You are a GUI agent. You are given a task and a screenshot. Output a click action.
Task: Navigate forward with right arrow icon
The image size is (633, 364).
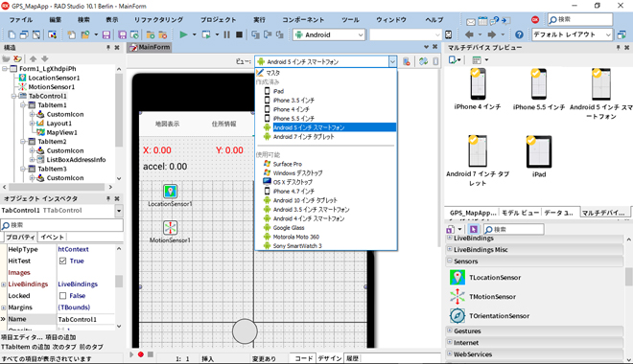[x=492, y=34]
